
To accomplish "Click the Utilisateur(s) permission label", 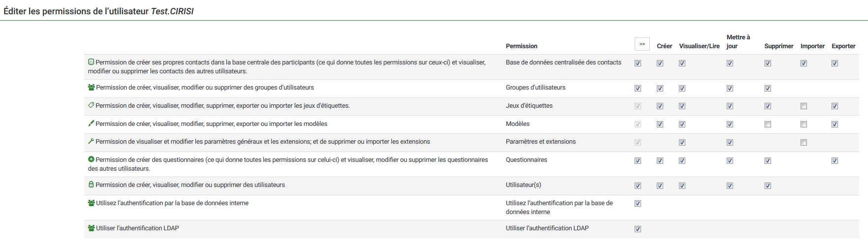I will 523,185.
